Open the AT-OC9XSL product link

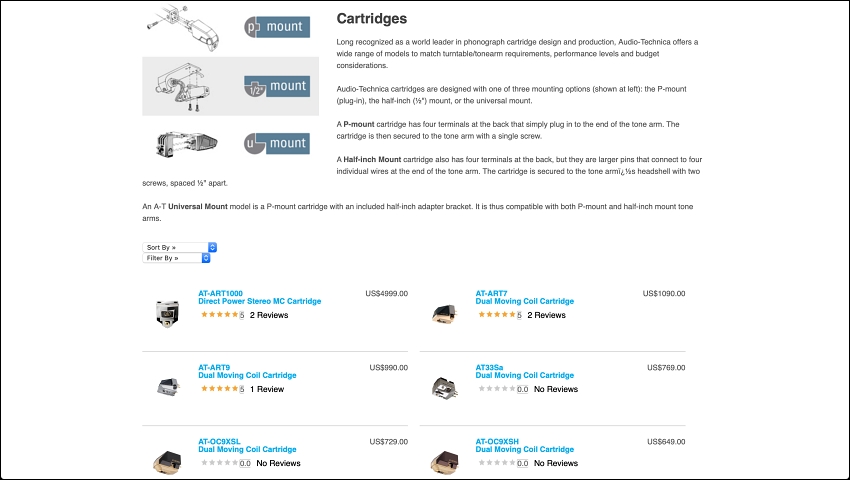(247, 445)
